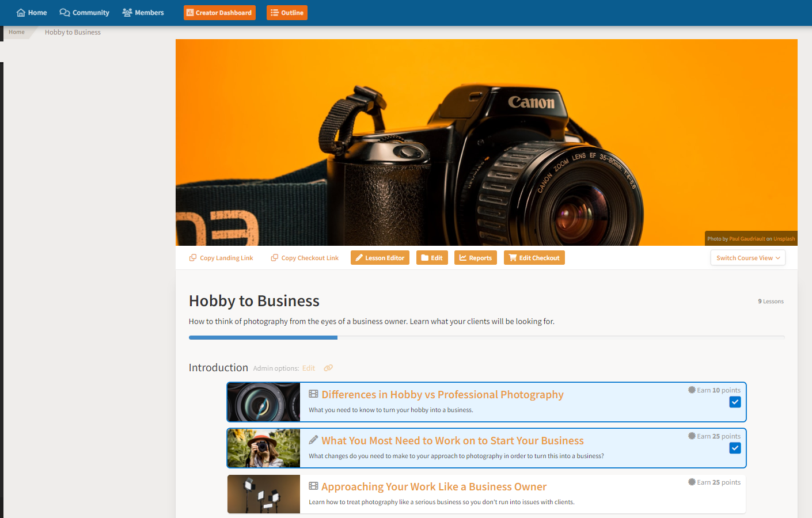Click the Earn 10 points badge icon
Viewport: 812px width, 518px height.
[692, 390]
